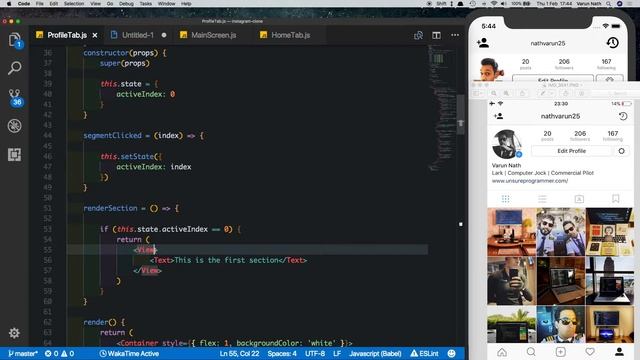The width and height of the screenshot is (640, 360).
Task: Close the ProfileTab.js tab
Action: [95, 35]
